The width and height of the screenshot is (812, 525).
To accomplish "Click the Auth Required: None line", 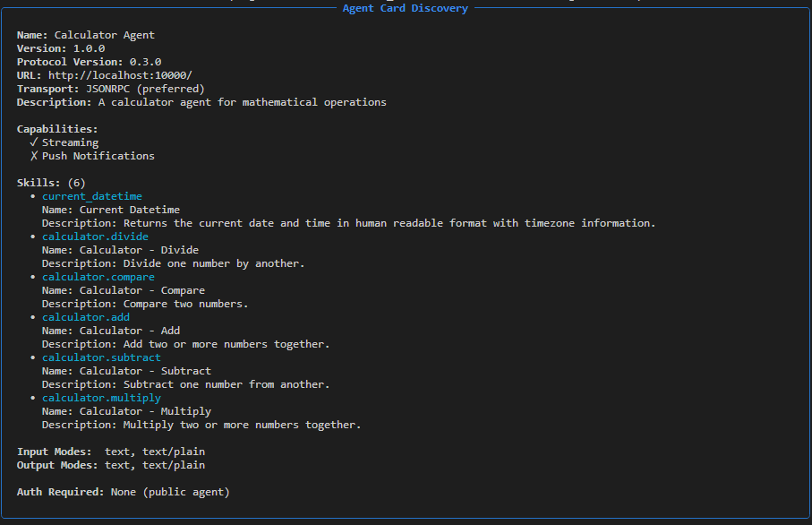I will [123, 492].
